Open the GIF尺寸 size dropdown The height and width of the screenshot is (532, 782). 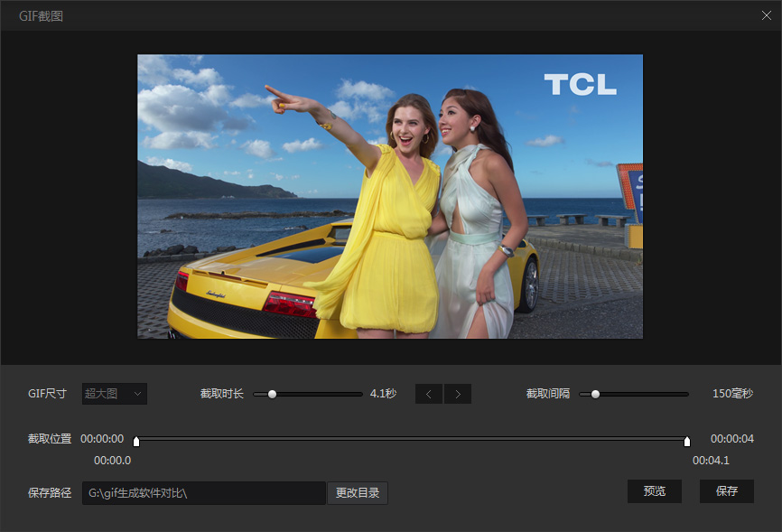click(115, 394)
